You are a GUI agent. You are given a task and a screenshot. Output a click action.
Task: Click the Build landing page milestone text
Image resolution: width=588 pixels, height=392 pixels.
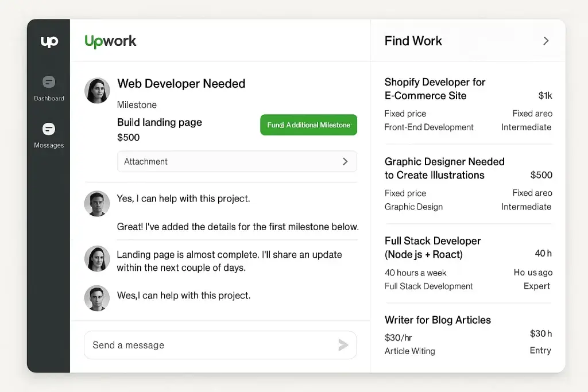click(x=160, y=123)
